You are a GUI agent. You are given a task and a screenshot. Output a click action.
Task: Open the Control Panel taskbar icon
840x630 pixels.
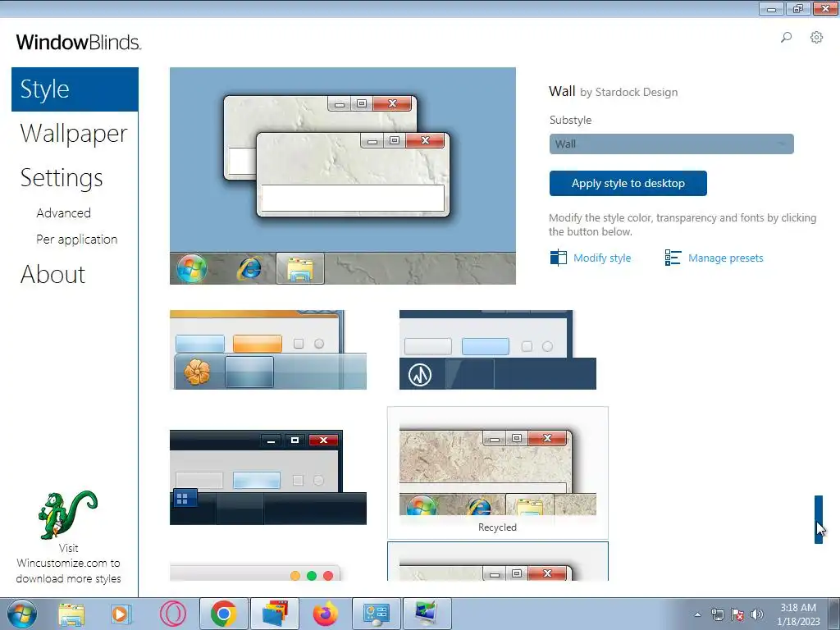(376, 614)
